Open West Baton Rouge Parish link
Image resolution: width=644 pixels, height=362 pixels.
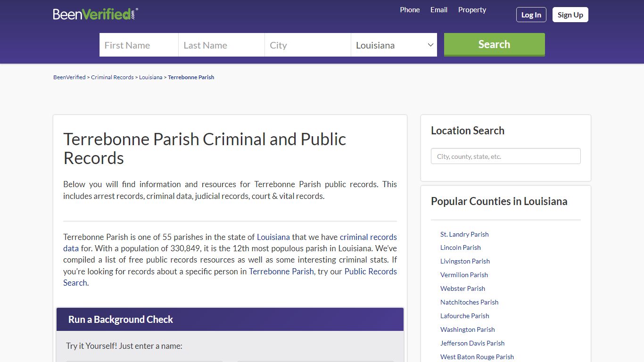click(x=477, y=357)
